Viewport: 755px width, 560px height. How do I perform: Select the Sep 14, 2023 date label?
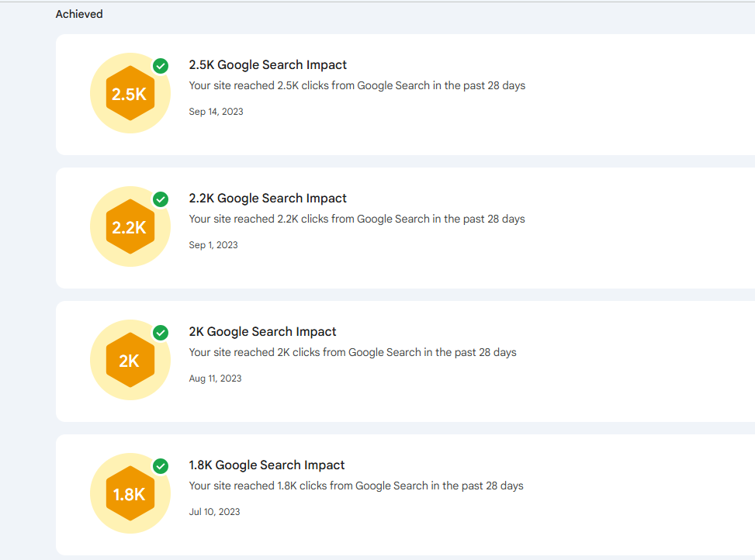click(x=216, y=111)
